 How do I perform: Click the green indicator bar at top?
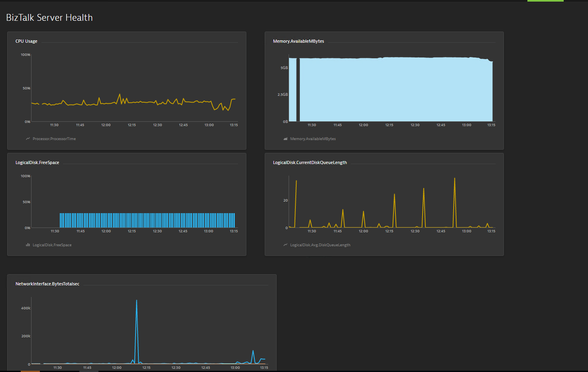545,1
